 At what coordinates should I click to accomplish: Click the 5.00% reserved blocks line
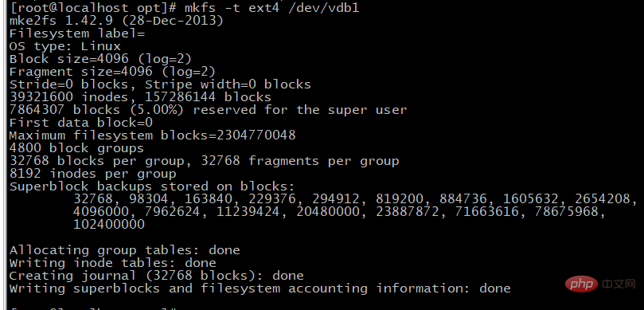(x=208, y=110)
